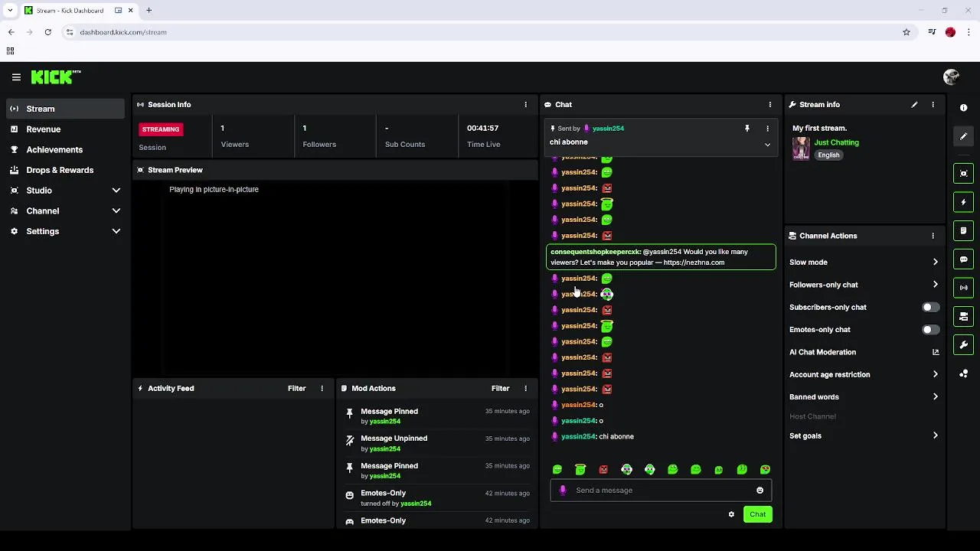Pick the heart-eyes emote in emote row
The image size is (980, 551).
[x=765, y=470]
